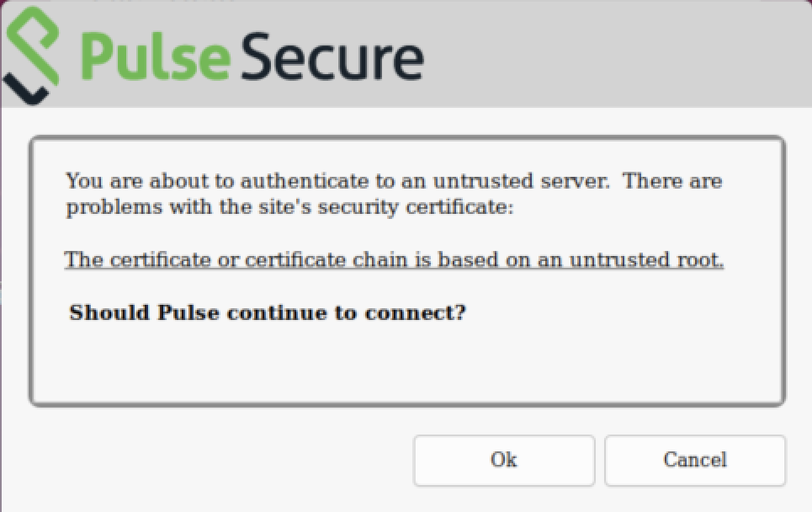Click the underlined certificate chain warning text
812x512 pixels.
pos(394,259)
